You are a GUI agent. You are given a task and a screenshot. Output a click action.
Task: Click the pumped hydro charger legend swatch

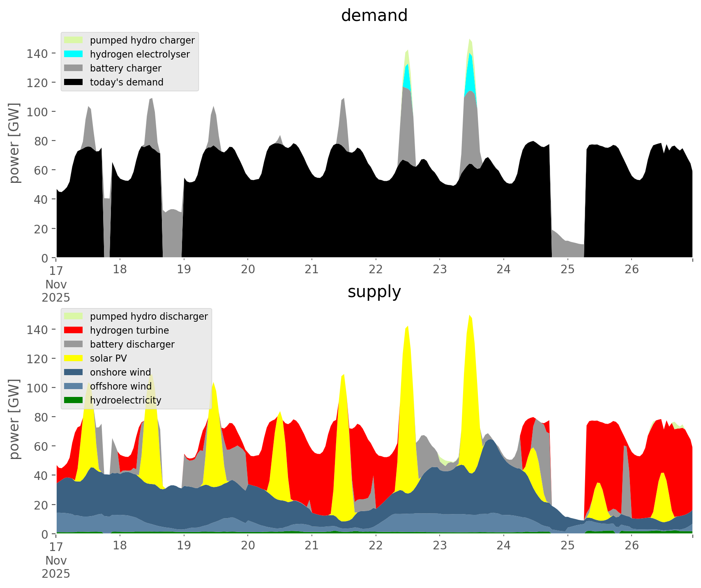click(74, 40)
